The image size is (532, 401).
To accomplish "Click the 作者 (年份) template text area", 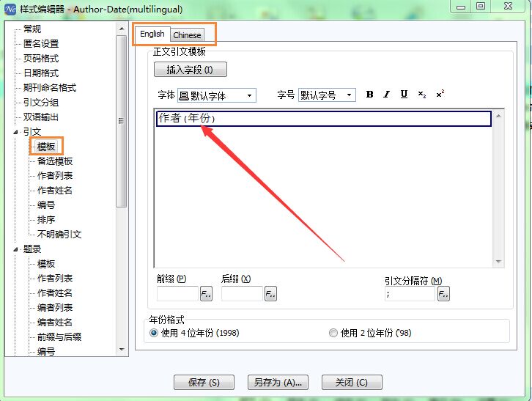I will pyautogui.click(x=324, y=119).
